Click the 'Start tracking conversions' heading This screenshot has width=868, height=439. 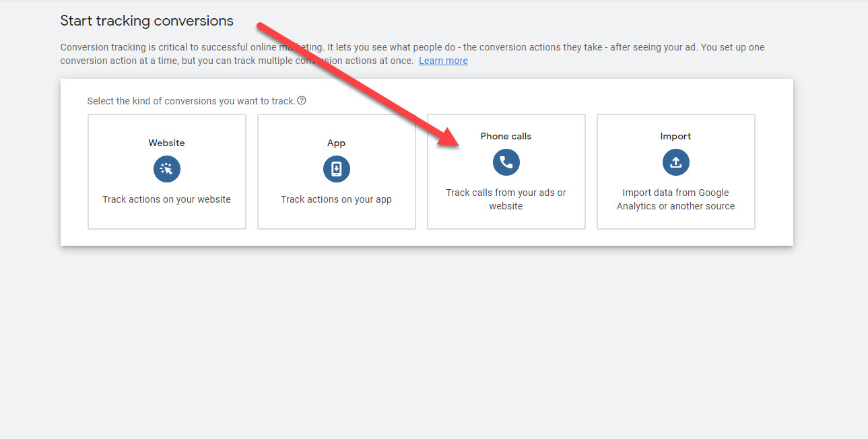click(147, 21)
